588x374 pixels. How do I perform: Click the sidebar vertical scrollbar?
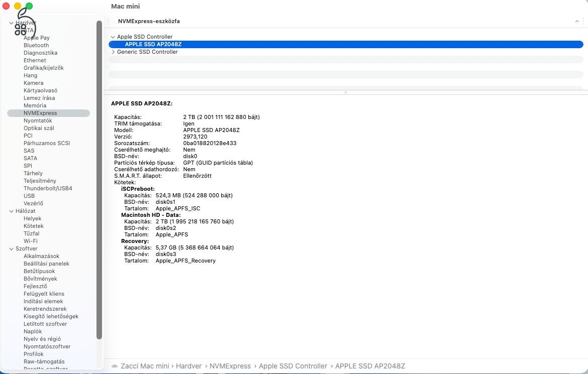coord(99,180)
